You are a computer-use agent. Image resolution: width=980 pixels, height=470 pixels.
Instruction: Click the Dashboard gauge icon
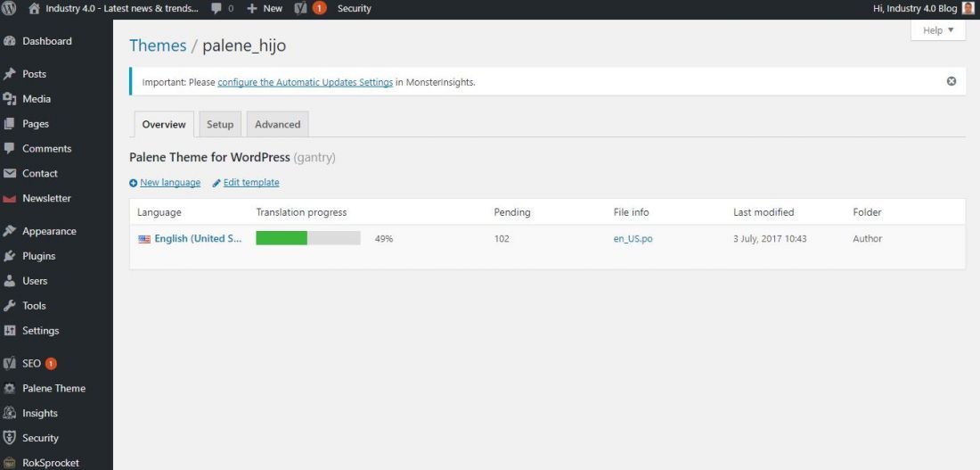[10, 41]
